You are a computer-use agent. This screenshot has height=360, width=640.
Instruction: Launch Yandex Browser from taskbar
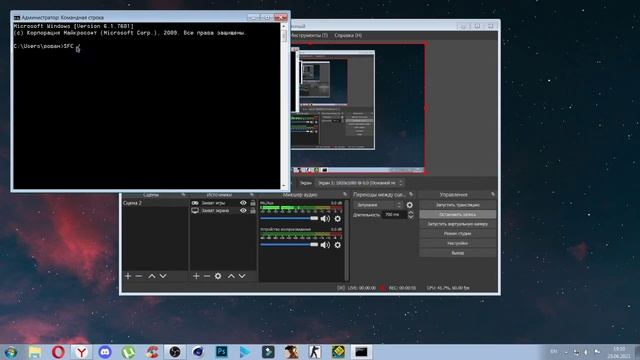[x=82, y=352]
